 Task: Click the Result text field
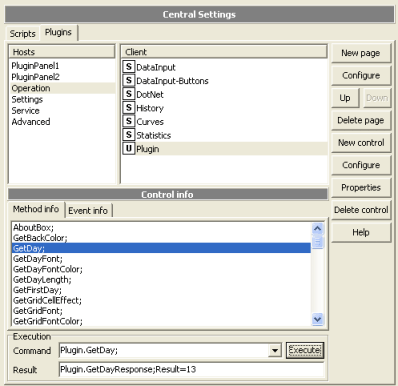191,369
